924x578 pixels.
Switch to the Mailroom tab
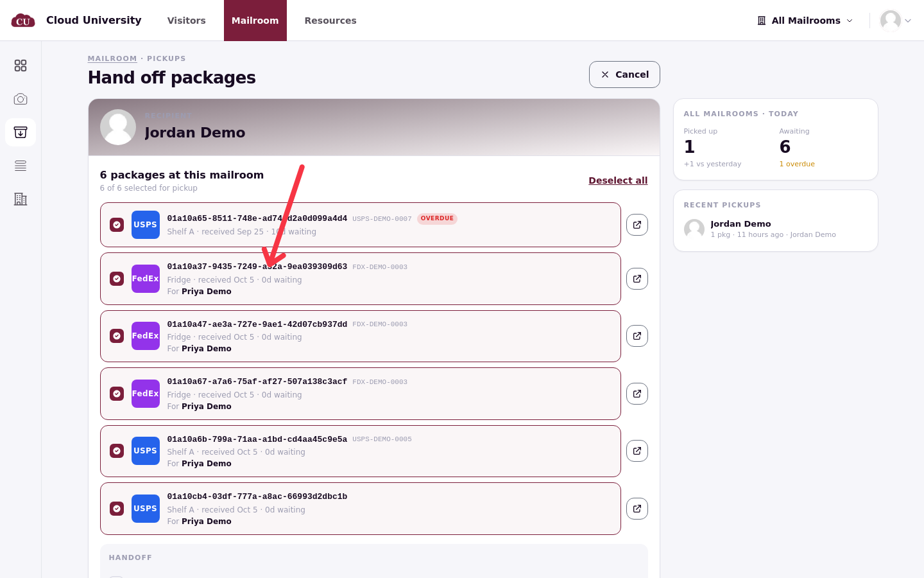tap(255, 21)
